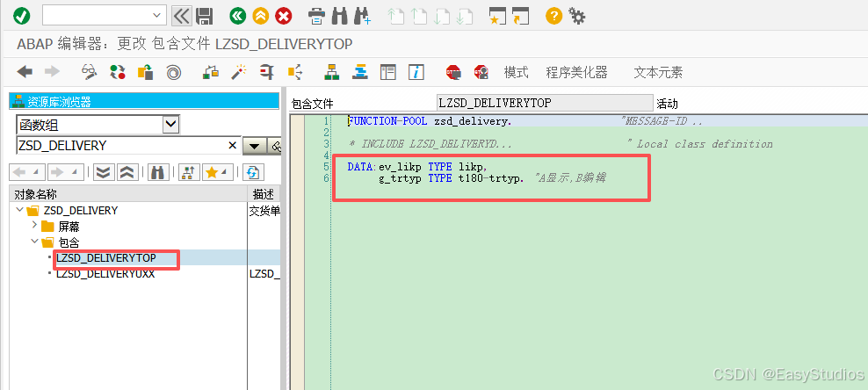Click Find binoculars in repository browser

click(x=158, y=172)
